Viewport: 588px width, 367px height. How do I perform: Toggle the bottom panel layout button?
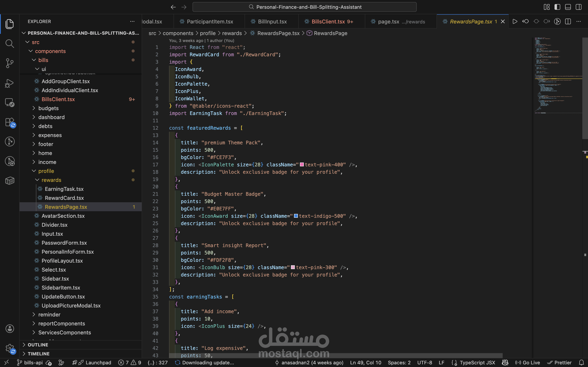pyautogui.click(x=568, y=7)
